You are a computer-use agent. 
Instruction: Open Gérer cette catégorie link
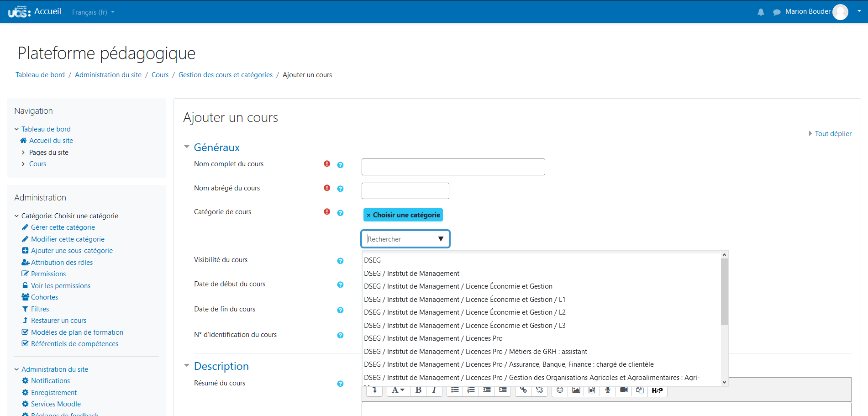click(63, 227)
